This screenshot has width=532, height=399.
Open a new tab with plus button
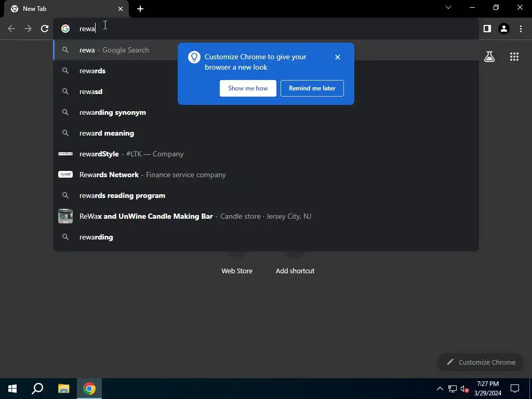pyautogui.click(x=140, y=9)
